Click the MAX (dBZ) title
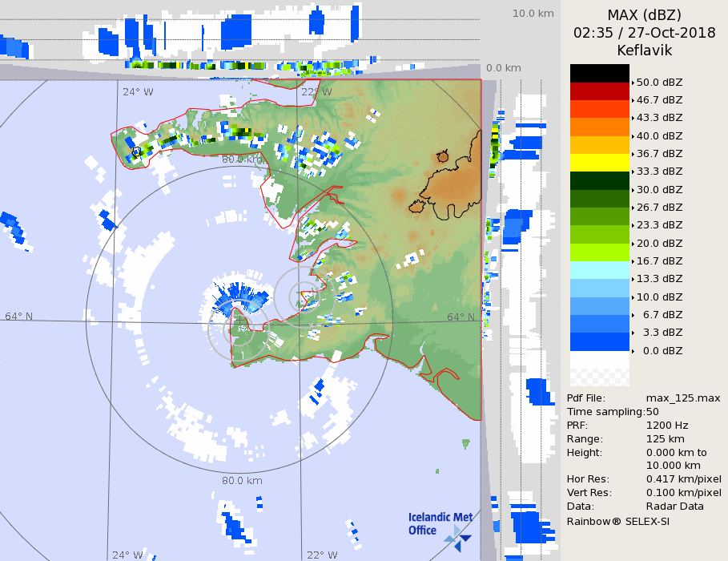The image size is (728, 561). tap(643, 15)
